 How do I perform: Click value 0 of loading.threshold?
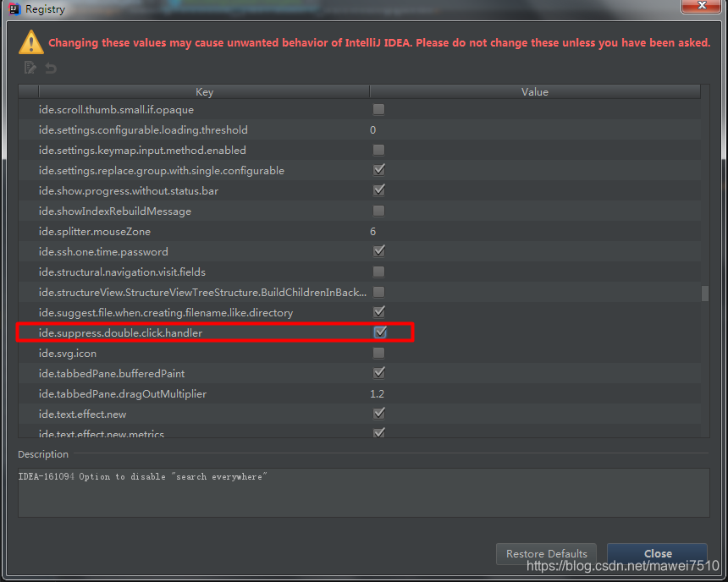point(372,130)
